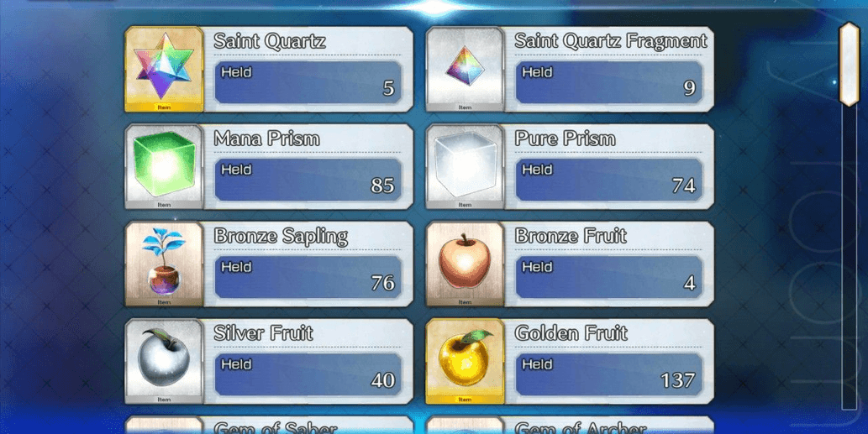Tap the Silver Fruit held count 40
Image resolution: width=868 pixels, height=434 pixels.
pyautogui.click(x=382, y=380)
